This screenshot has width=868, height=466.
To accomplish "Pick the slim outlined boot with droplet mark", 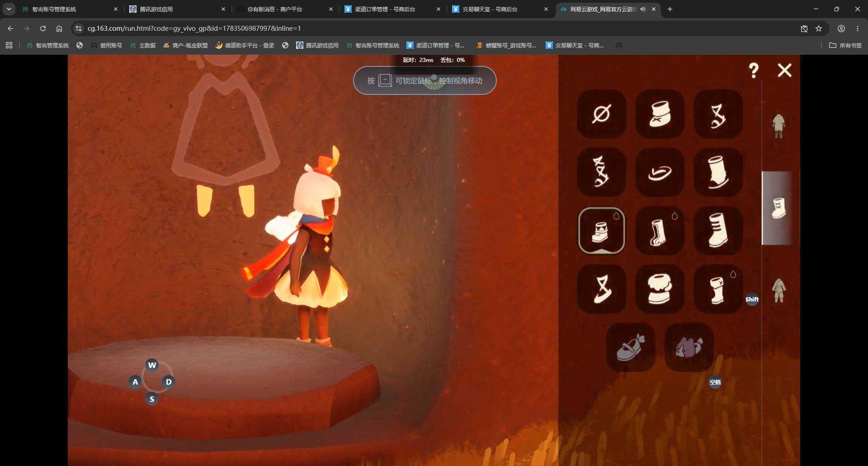I will [x=660, y=231].
